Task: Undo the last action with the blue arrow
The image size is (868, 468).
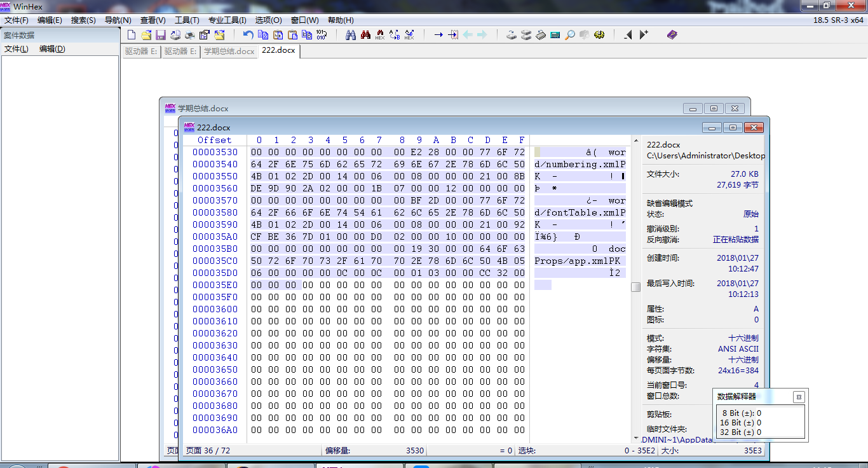Action: tap(248, 35)
